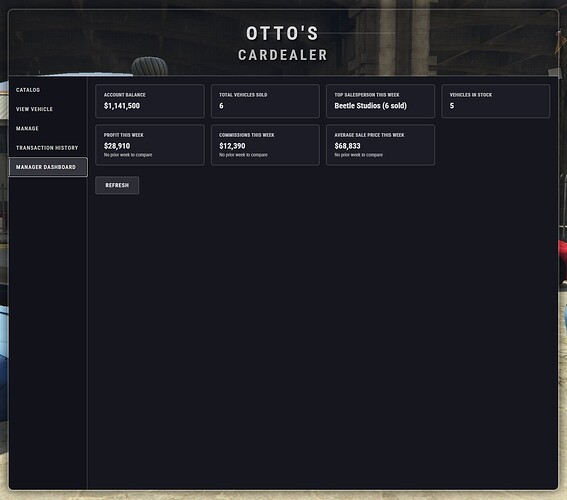Click Average Sale Price value $68,833
The image size is (567, 500).
click(348, 146)
